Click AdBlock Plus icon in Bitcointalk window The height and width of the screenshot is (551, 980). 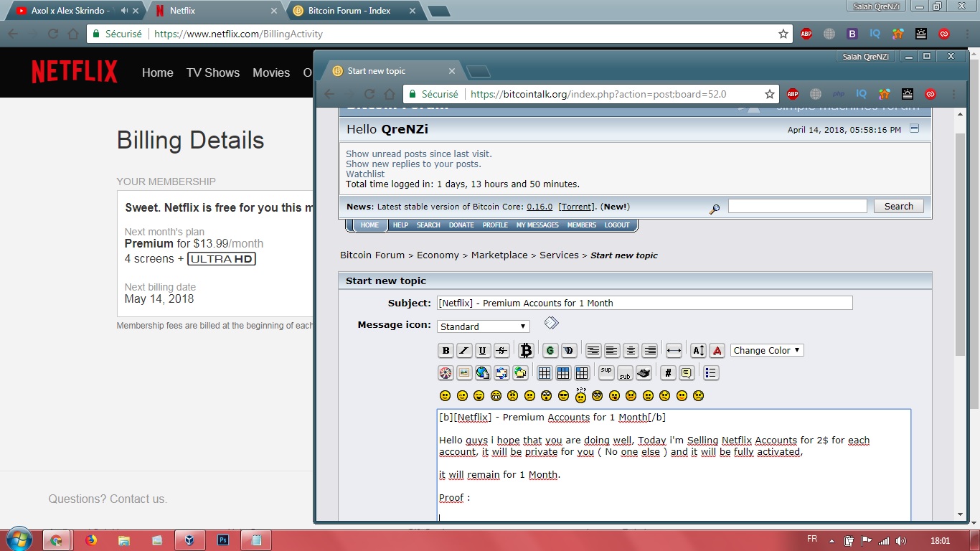[x=793, y=94]
